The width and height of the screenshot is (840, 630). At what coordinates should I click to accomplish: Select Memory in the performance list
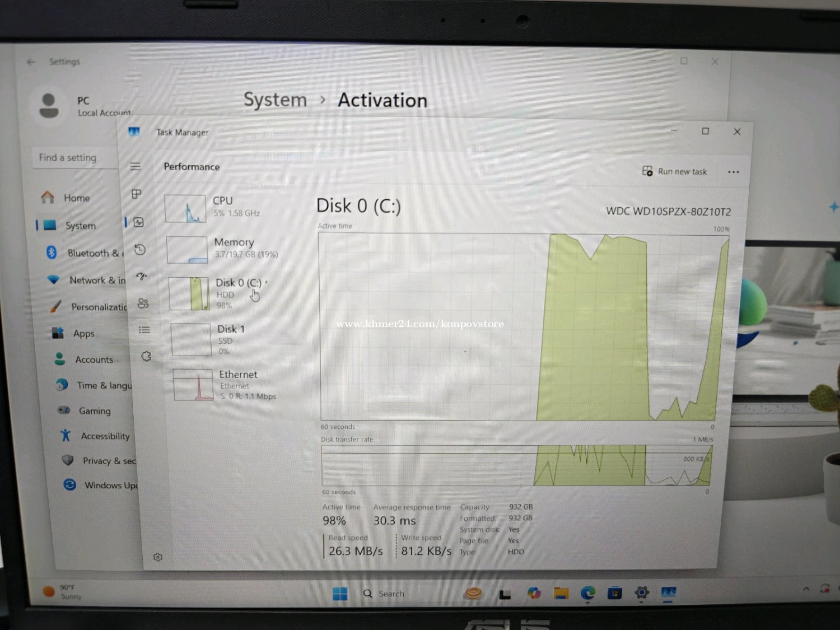pos(224,249)
